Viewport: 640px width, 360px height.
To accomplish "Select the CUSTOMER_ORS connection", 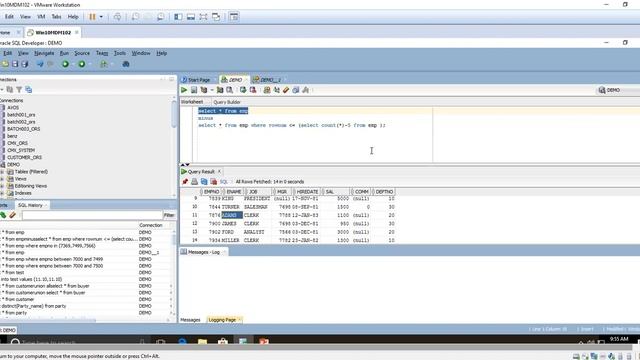I will pos(24,157).
